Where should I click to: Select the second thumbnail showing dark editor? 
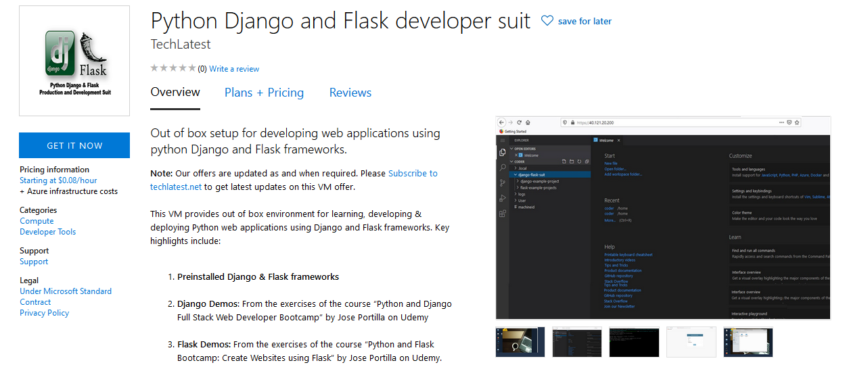pyautogui.click(x=577, y=342)
